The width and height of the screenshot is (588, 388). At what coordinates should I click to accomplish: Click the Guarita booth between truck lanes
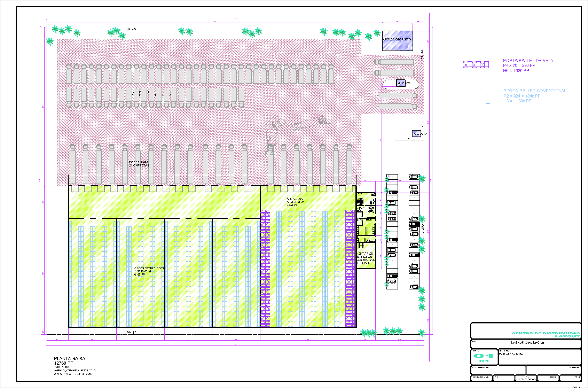pos(401,84)
